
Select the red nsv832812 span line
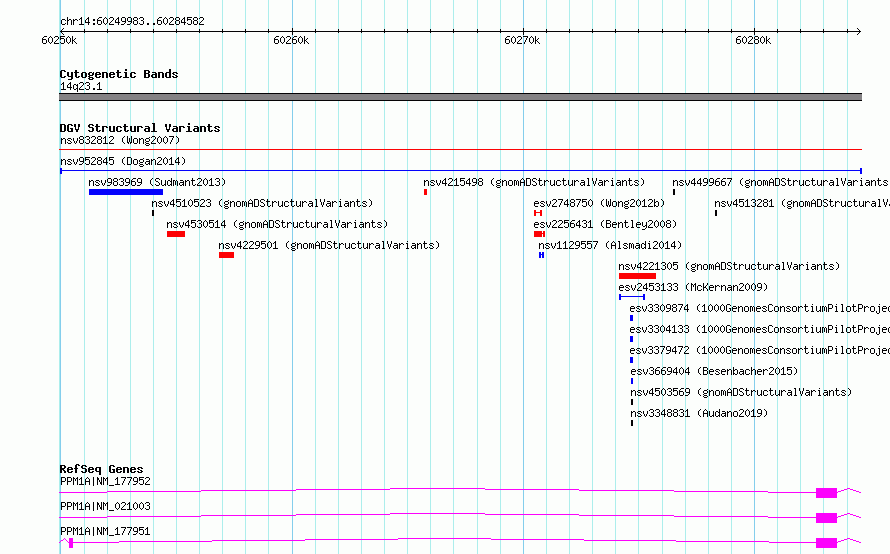[460, 150]
